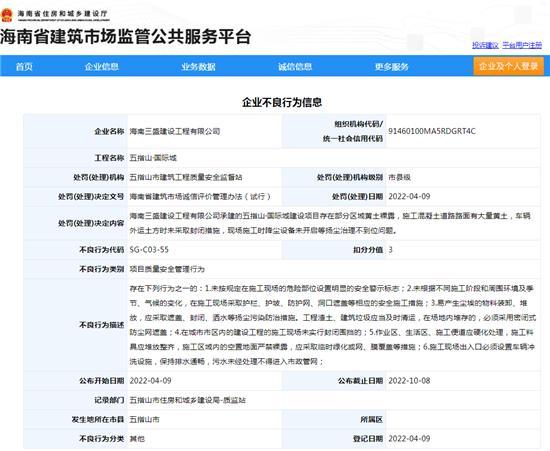Screen dimensions: 550x451
Task: Open the 业务数据 menu item
Action: pos(198,67)
